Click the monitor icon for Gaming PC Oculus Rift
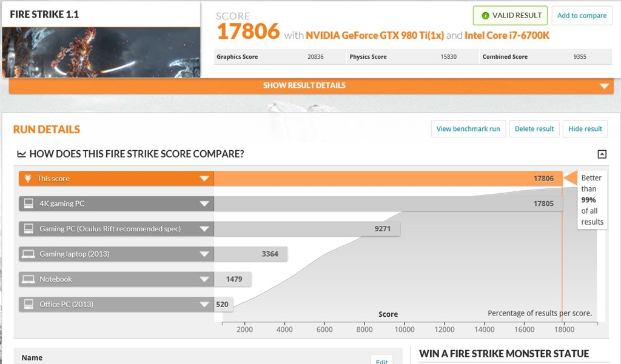621x364 pixels. tap(29, 229)
